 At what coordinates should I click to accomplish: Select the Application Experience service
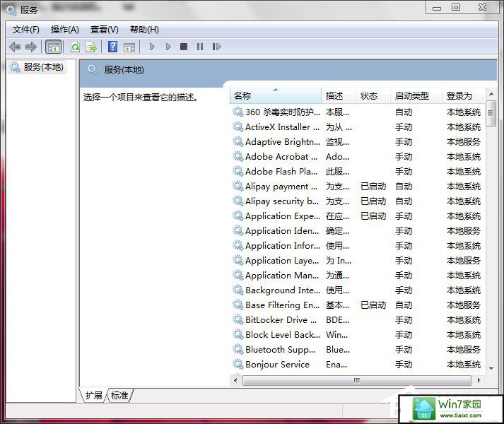pyautogui.click(x=357, y=216)
